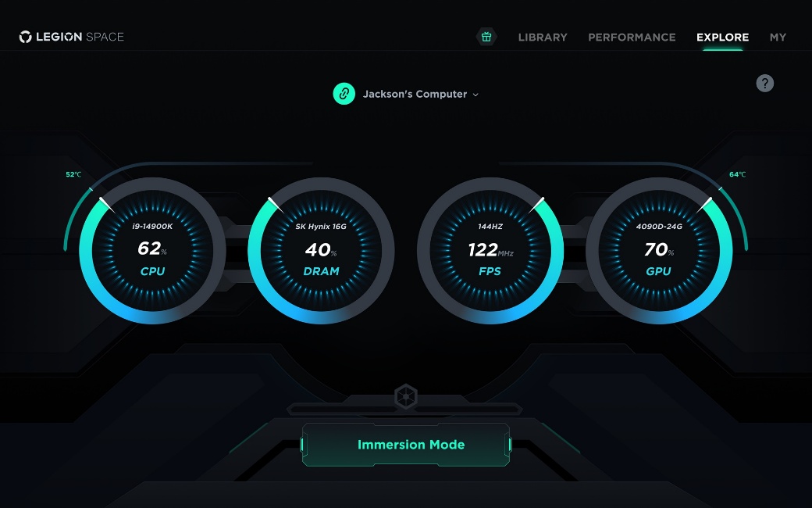Click the 64°C GPU temperature reading

point(737,174)
